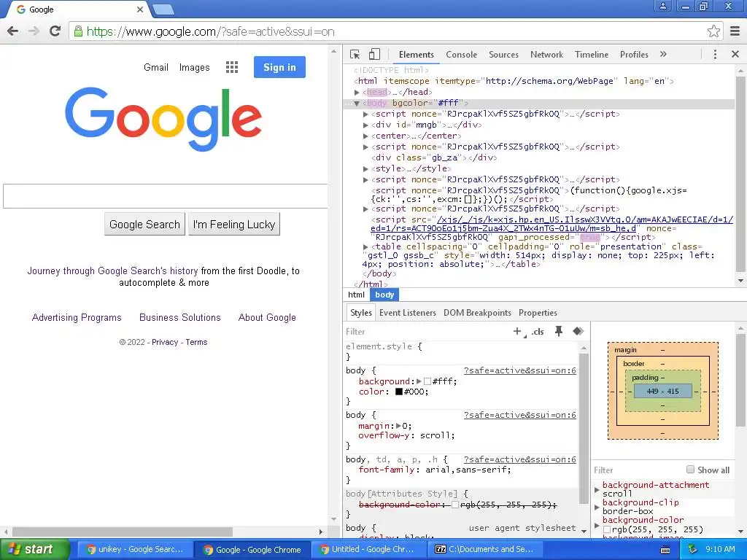Expand the style element node

coord(365,169)
